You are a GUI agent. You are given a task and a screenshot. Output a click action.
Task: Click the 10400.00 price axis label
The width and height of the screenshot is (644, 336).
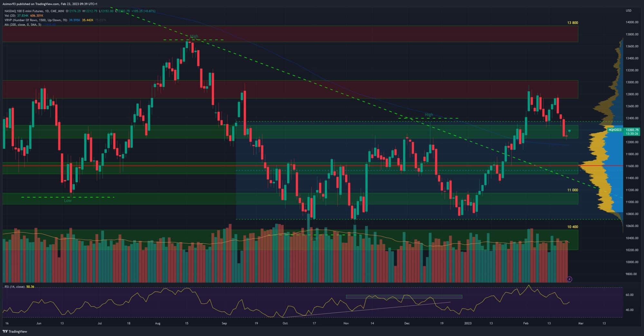632,238
